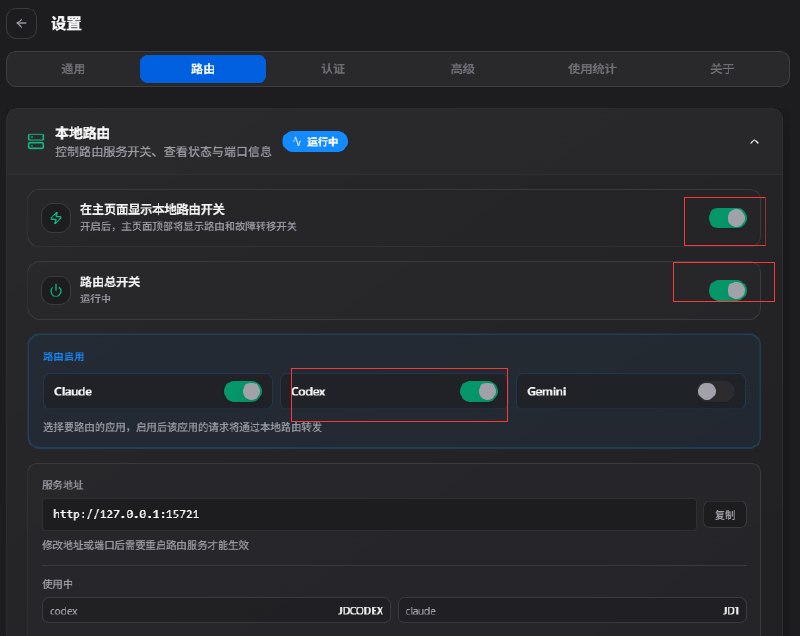Screen dimensions: 800x636
Task: Click the lightning bolt icon
Action: [x=56, y=218]
